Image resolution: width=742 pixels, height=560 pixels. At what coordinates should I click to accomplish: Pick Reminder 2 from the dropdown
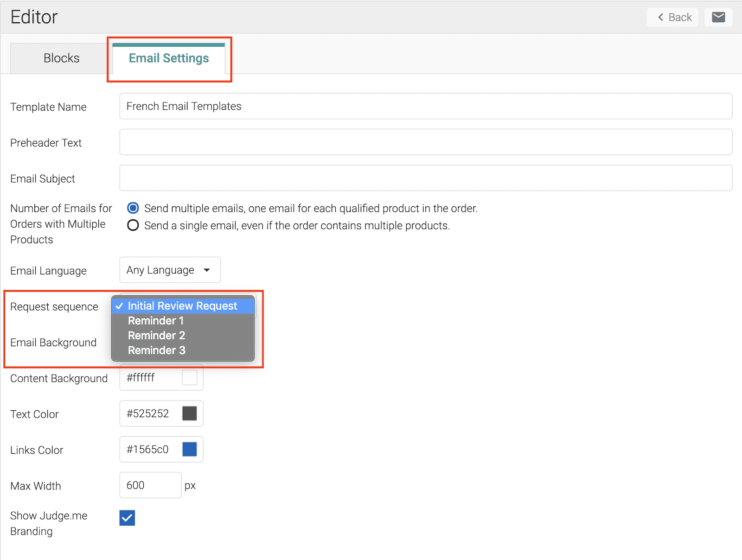156,336
